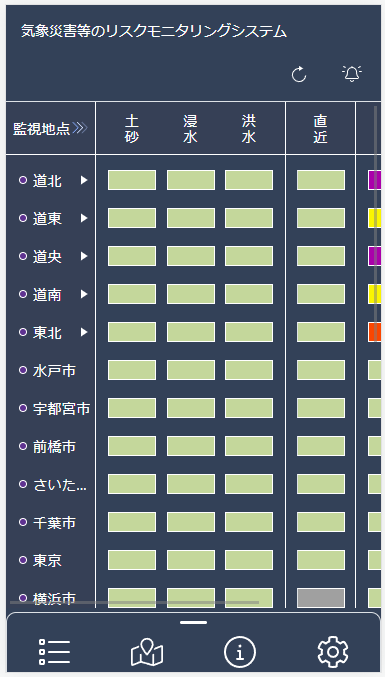Click 水戸市 土砂 risk cell
This screenshot has width=385, height=677.
pyautogui.click(x=132, y=370)
